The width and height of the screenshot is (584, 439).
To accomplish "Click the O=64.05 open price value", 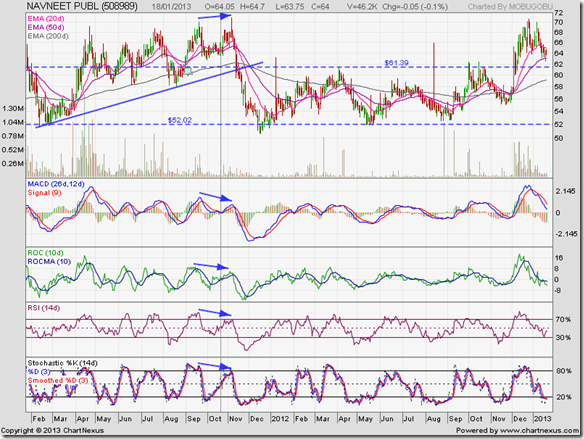I will [220, 7].
